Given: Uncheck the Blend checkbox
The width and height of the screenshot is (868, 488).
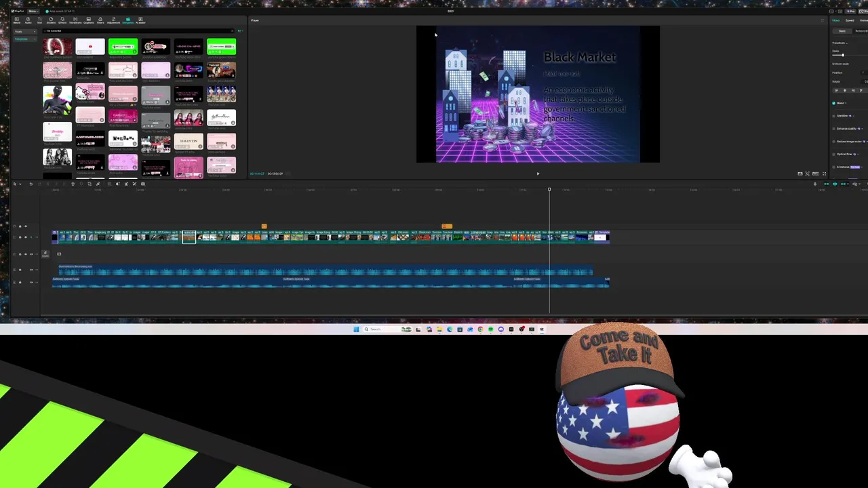Looking at the screenshot, I should tap(833, 103).
